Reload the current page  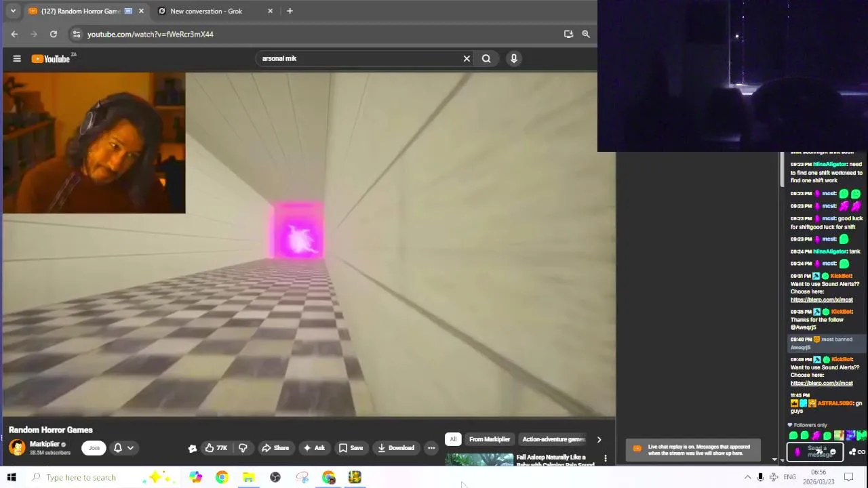[54, 34]
